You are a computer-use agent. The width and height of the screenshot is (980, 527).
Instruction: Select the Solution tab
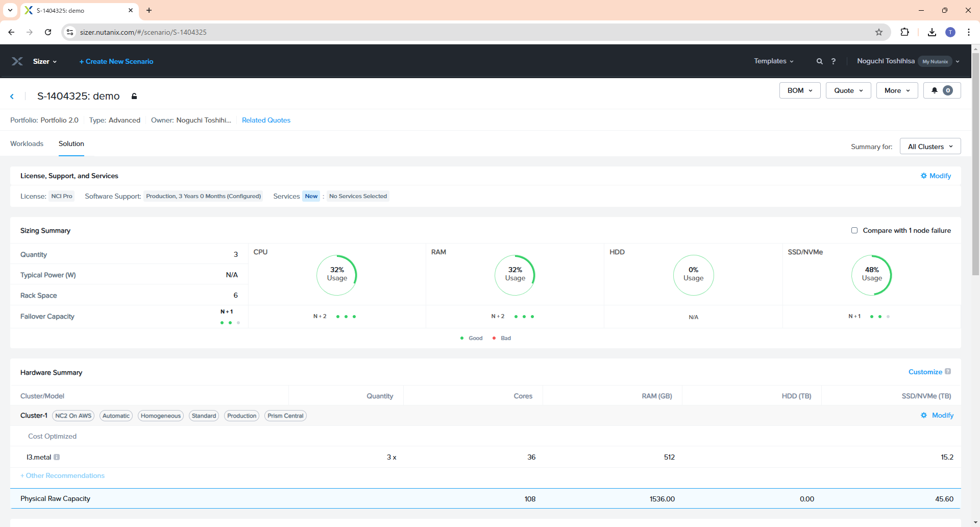71,143
